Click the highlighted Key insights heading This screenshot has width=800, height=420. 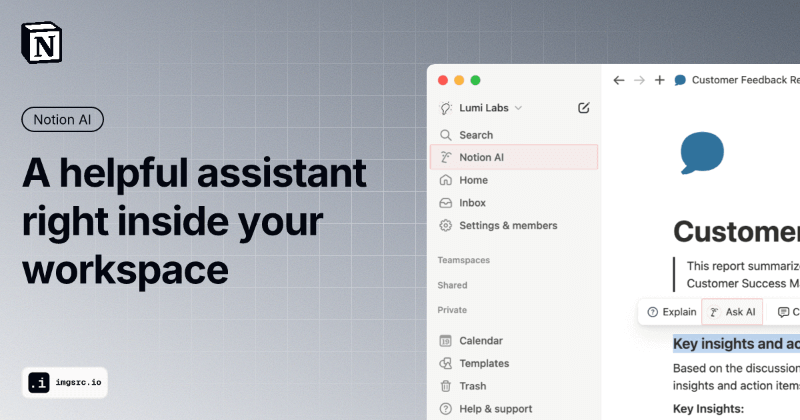pos(736,344)
